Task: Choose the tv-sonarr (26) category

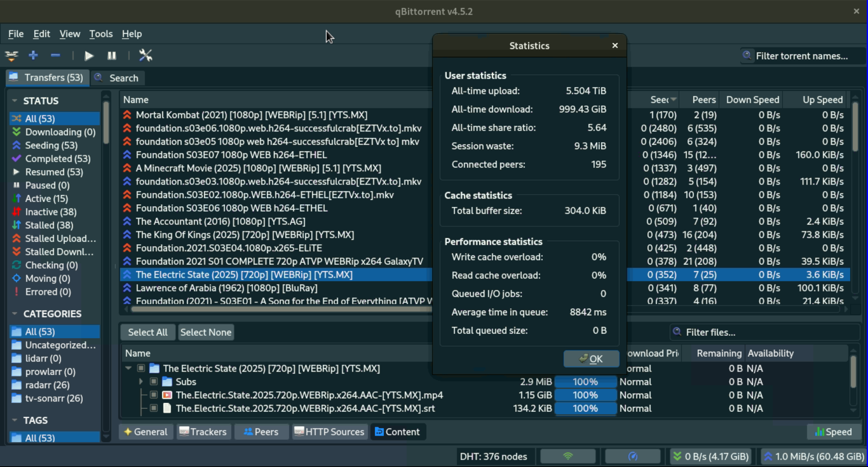Action: [54, 398]
